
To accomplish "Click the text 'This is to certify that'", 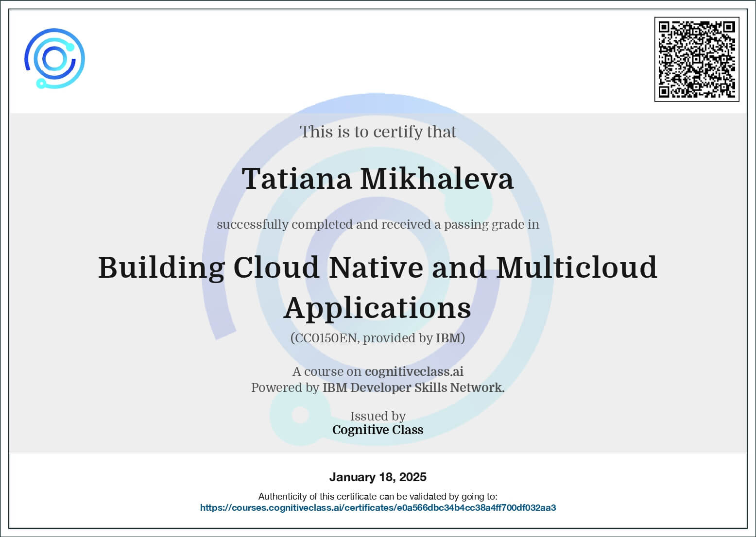I will point(378,132).
